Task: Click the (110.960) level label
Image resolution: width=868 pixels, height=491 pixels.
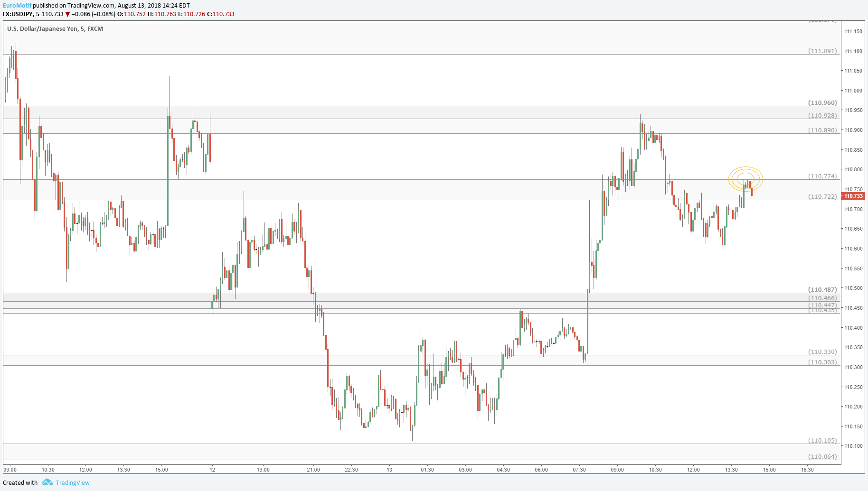Action: tap(823, 102)
